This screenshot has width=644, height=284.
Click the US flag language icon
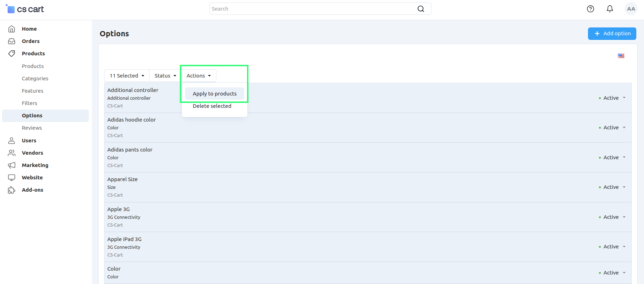click(x=621, y=56)
